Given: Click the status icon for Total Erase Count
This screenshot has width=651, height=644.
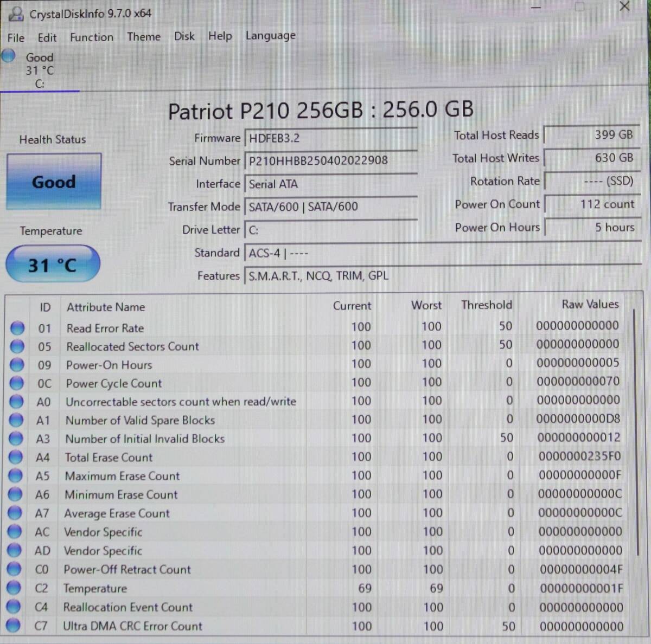Looking at the screenshot, I should coord(16,457).
